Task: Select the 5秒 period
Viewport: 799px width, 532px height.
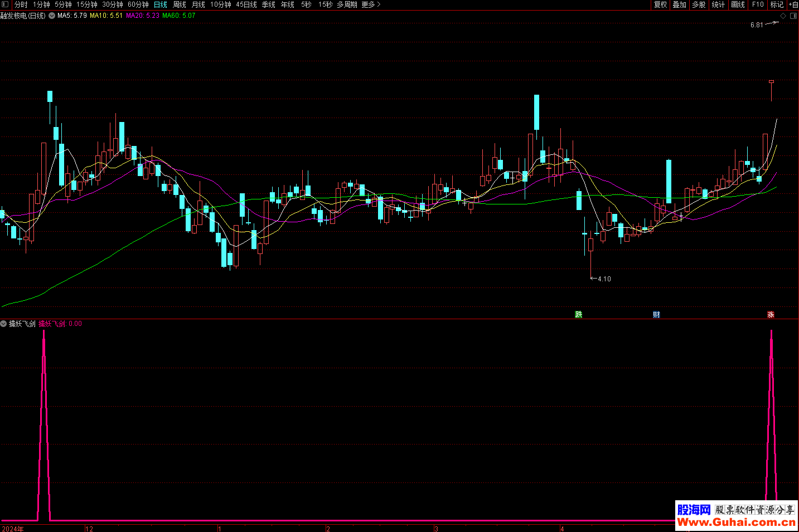Action: pos(307,4)
